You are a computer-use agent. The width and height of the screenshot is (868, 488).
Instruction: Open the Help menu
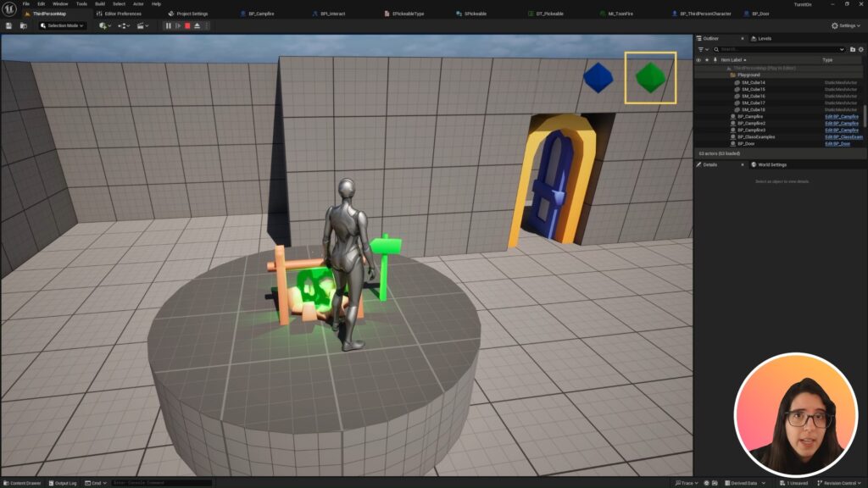pyautogui.click(x=157, y=4)
